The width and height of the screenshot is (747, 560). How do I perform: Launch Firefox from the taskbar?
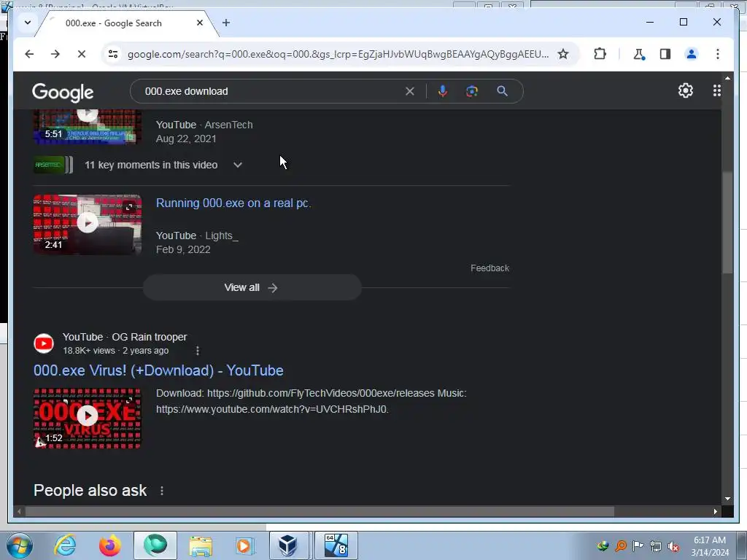coord(109,545)
